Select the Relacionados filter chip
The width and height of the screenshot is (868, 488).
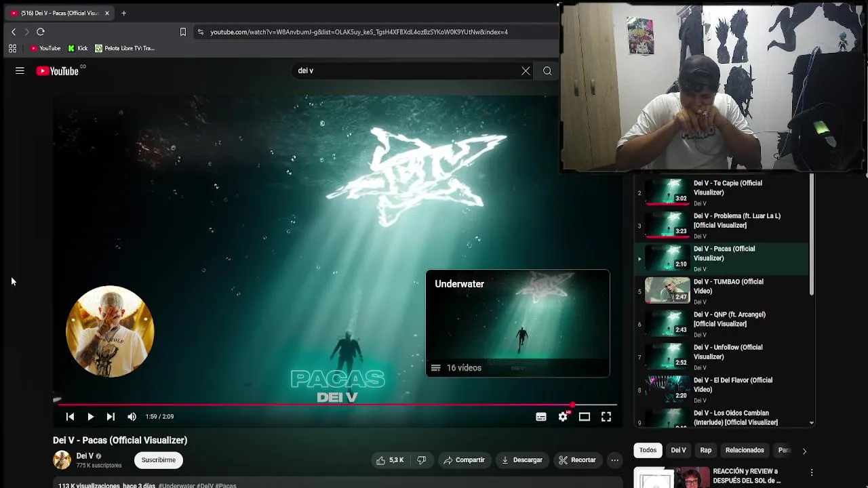point(745,450)
